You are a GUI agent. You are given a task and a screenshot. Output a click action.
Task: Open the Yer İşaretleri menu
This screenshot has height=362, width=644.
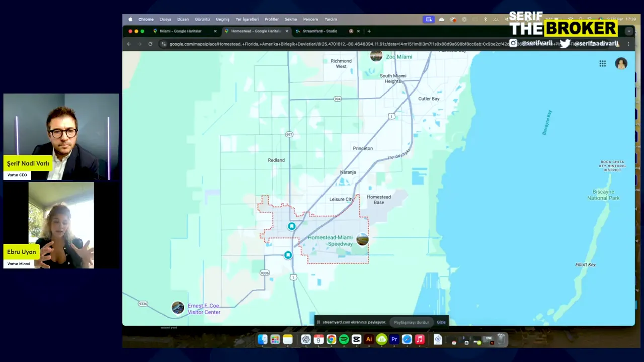click(x=247, y=19)
